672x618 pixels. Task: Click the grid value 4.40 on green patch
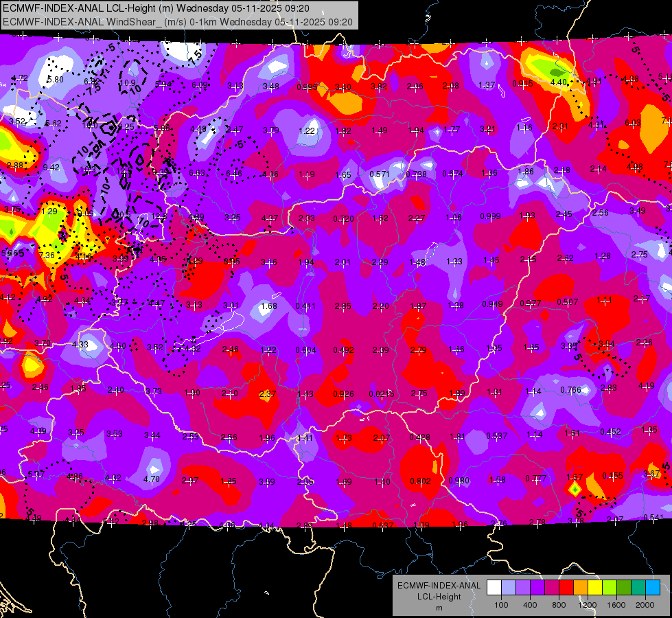[x=559, y=82]
